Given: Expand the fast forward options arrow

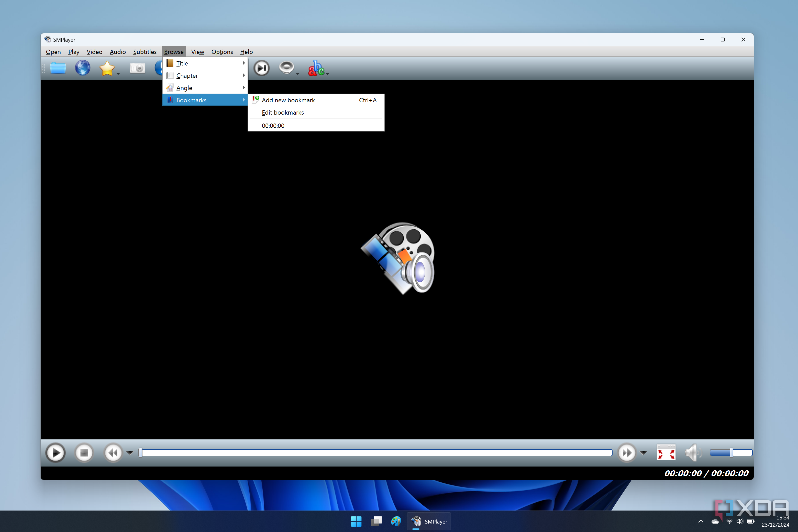Looking at the screenshot, I should (x=643, y=452).
